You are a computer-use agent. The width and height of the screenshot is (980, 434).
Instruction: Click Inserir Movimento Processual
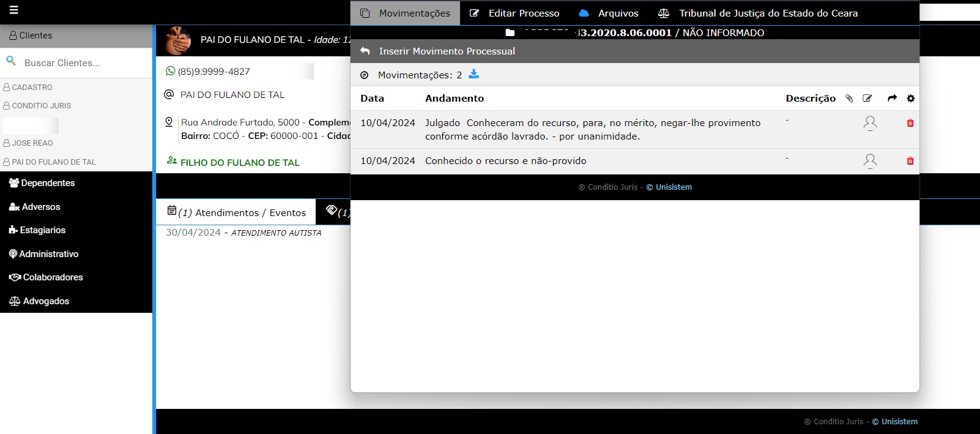447,51
